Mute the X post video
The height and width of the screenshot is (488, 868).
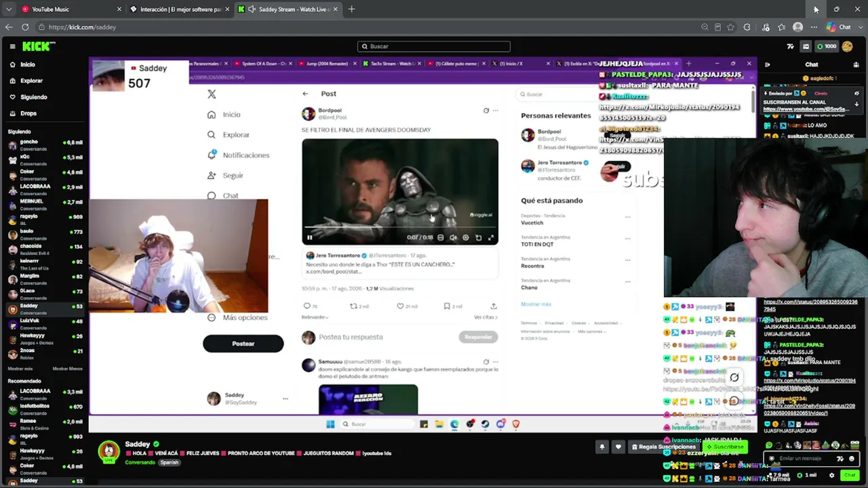click(453, 238)
